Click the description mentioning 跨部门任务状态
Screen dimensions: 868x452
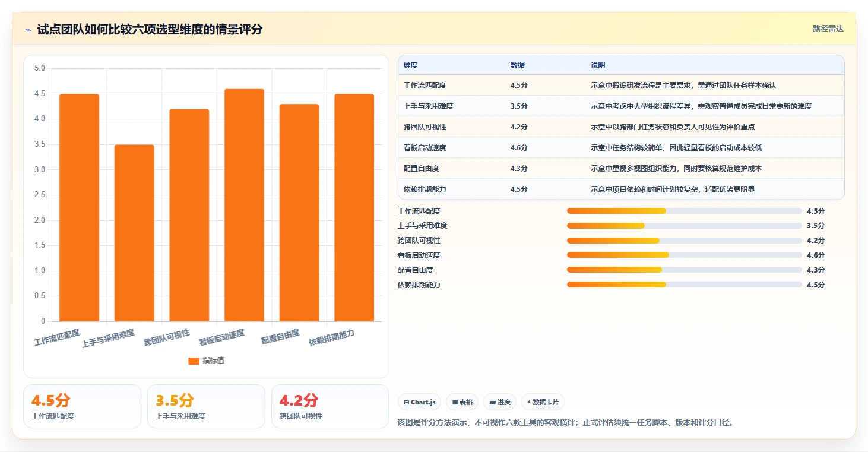pyautogui.click(x=673, y=127)
